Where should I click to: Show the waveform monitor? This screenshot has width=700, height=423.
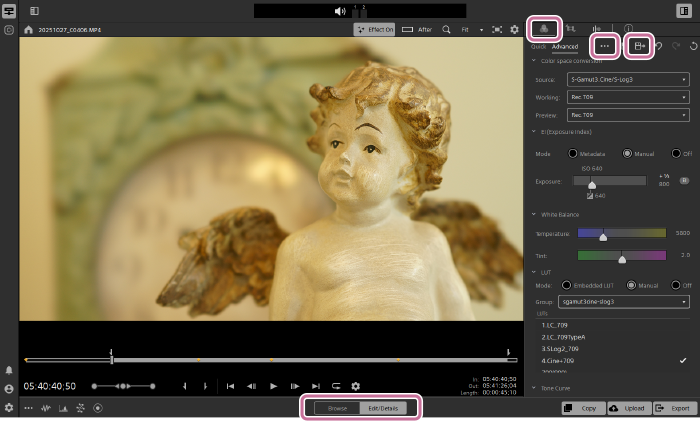46,408
